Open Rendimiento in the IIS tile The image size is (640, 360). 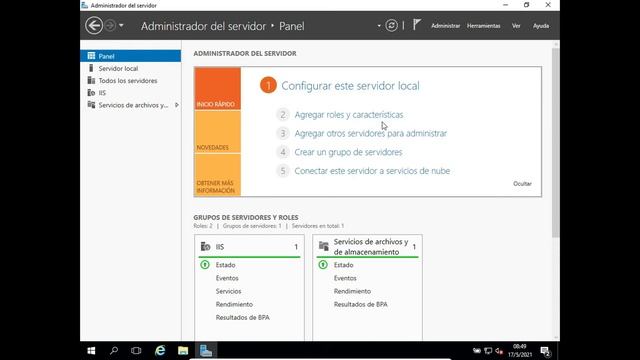pyautogui.click(x=234, y=304)
